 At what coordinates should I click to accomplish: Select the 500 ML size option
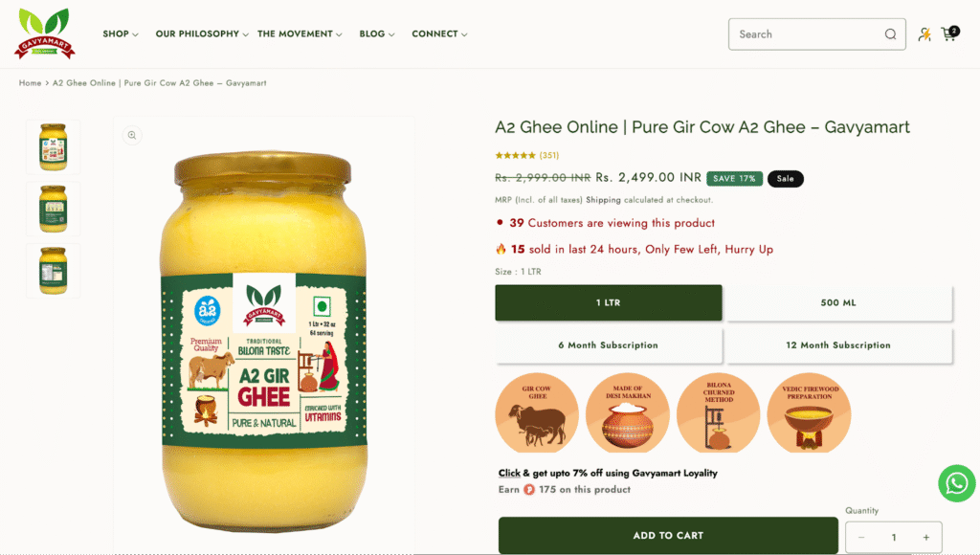(x=838, y=302)
